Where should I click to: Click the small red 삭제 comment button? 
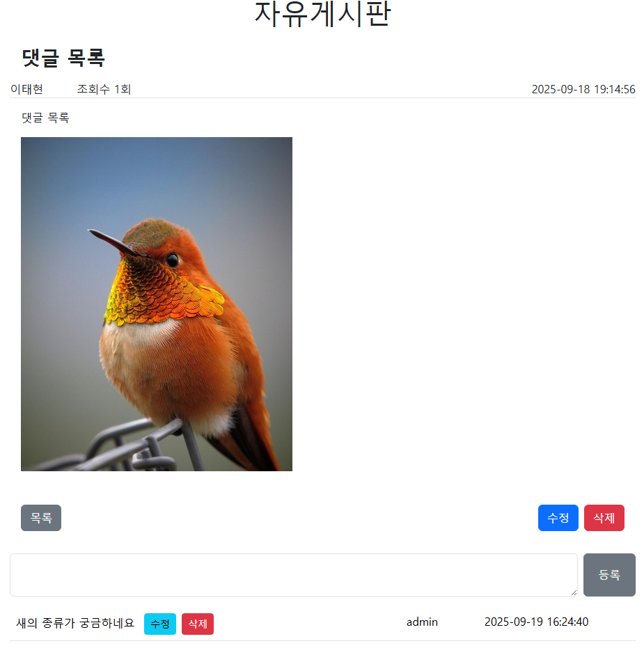coord(198,624)
